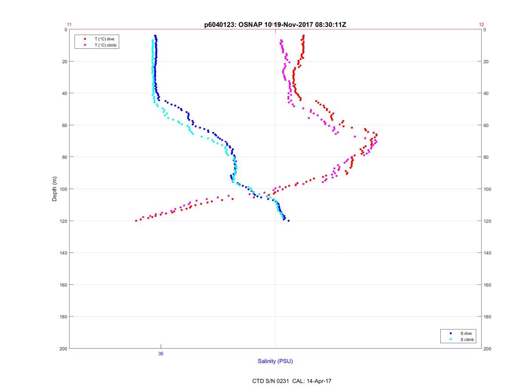Click the 'S dive' legend label
The width and height of the screenshot is (532, 392).
(465, 333)
